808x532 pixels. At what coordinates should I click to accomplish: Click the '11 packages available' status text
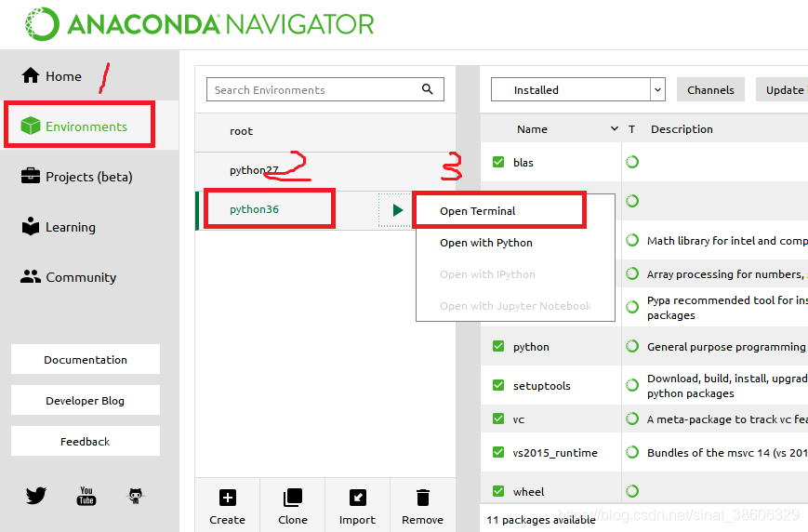pyautogui.click(x=541, y=520)
